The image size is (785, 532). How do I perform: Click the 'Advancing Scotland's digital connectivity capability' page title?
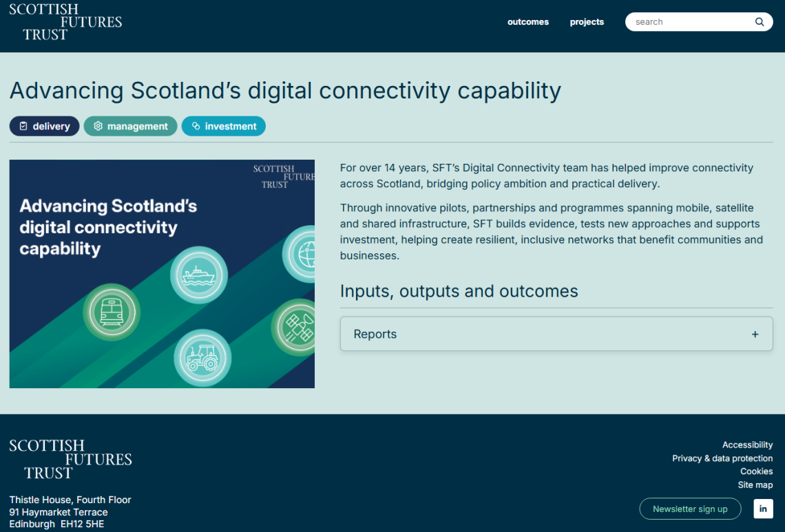pyautogui.click(x=285, y=91)
